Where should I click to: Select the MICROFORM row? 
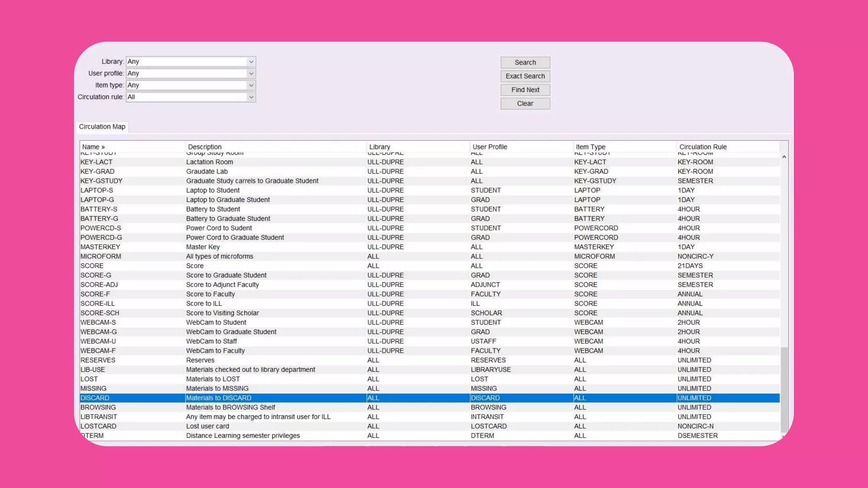pos(100,256)
